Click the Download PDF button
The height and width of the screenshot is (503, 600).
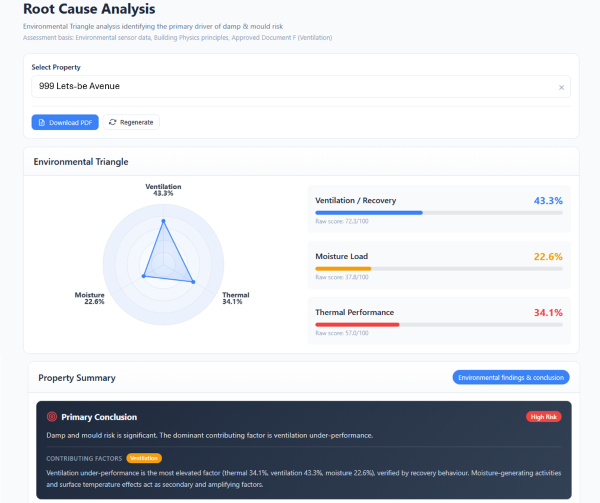coord(65,122)
